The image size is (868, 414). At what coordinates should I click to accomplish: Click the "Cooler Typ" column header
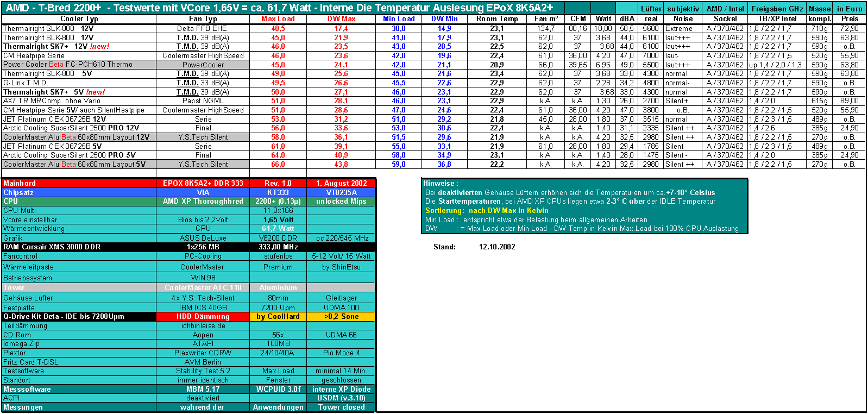pos(79,18)
